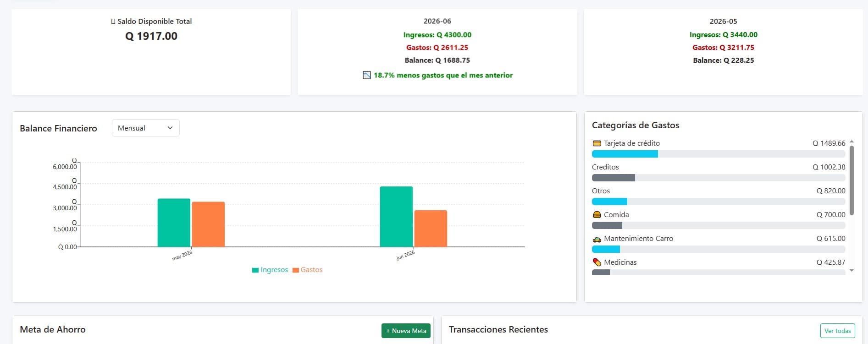Open the Mensual period dropdown

pyautogui.click(x=145, y=128)
